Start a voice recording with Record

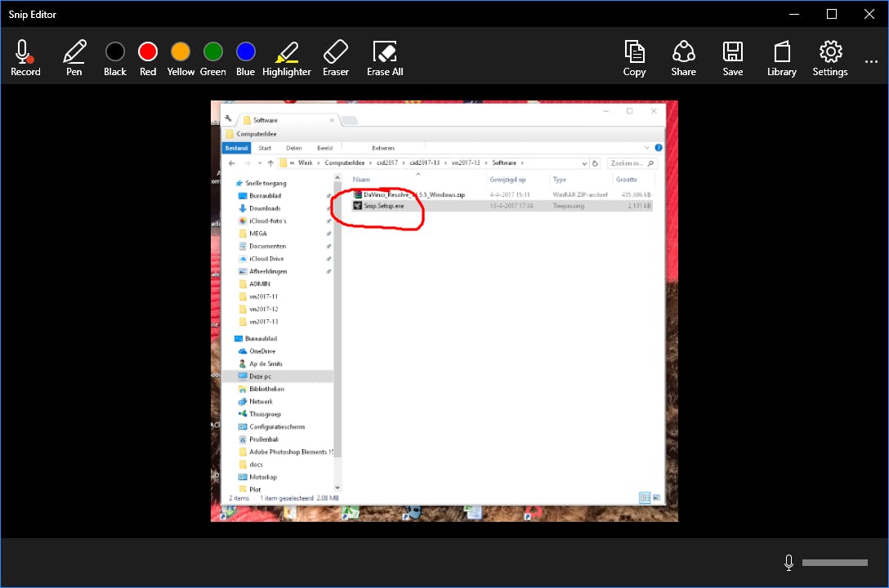click(x=25, y=58)
